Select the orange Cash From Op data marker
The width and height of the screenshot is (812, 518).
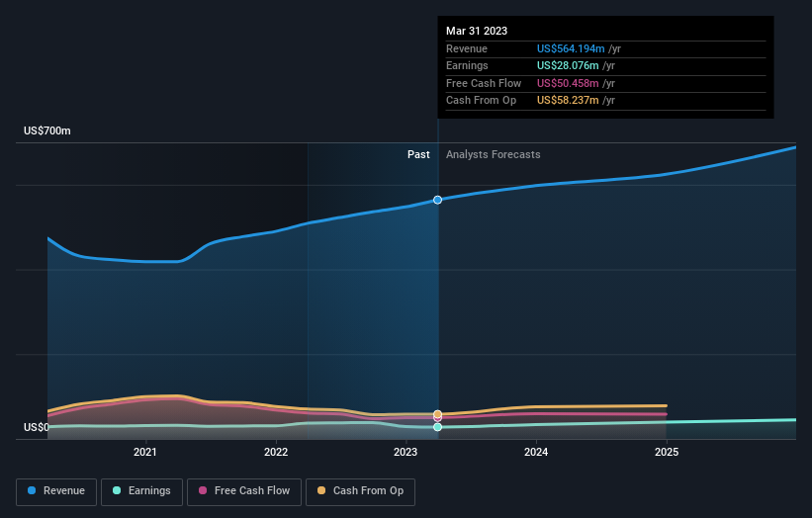pyautogui.click(x=437, y=413)
